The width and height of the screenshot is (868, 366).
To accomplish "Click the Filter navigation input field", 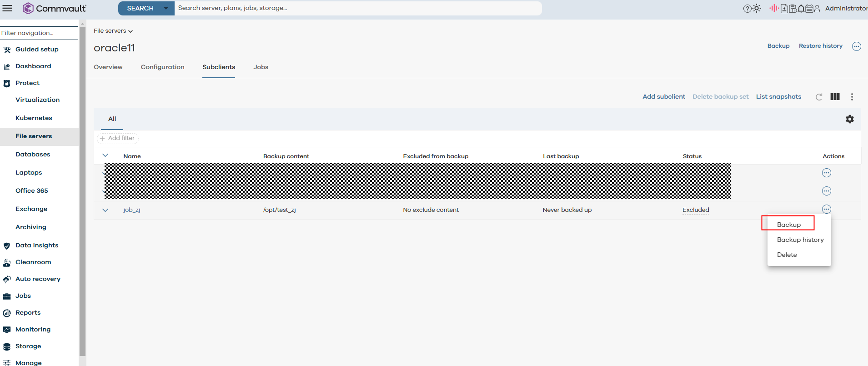I will (x=39, y=33).
